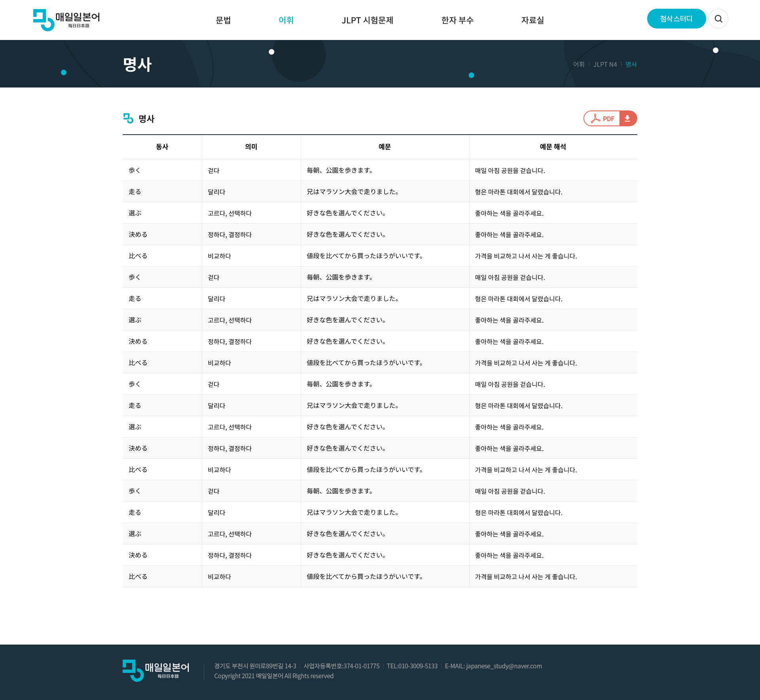Click the search magnifier icon
This screenshot has width=760, height=700.
click(x=718, y=19)
